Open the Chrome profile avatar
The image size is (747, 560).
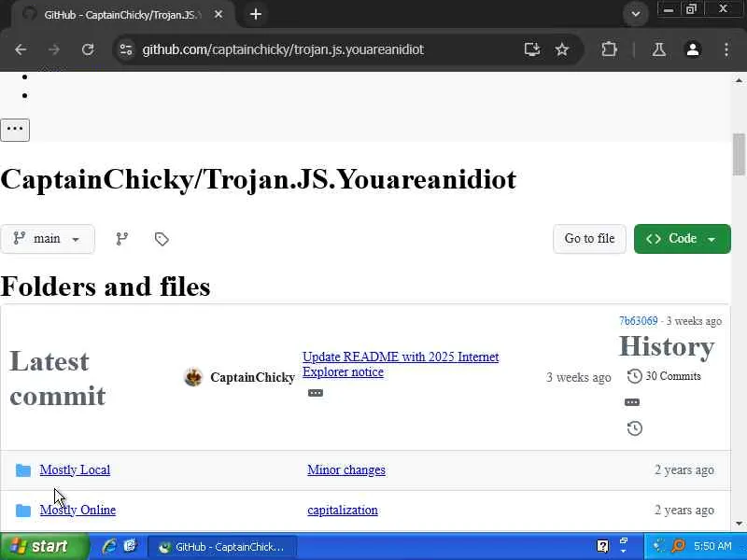[693, 49]
